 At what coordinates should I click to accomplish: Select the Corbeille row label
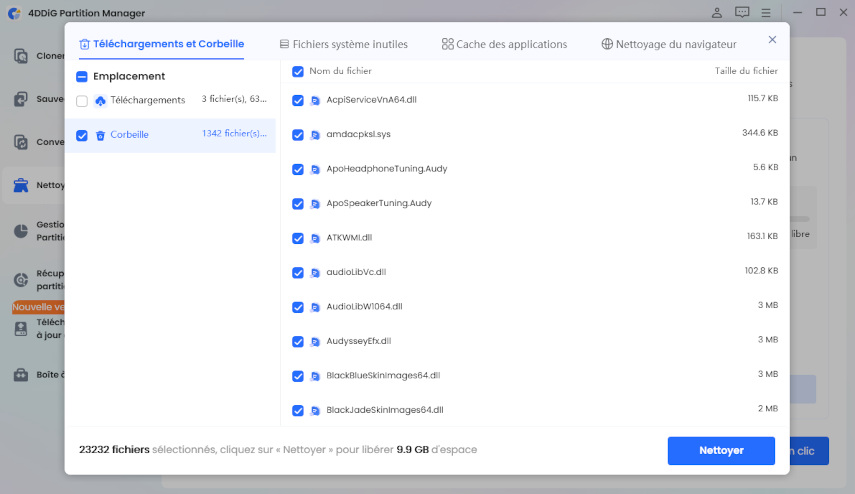129,135
